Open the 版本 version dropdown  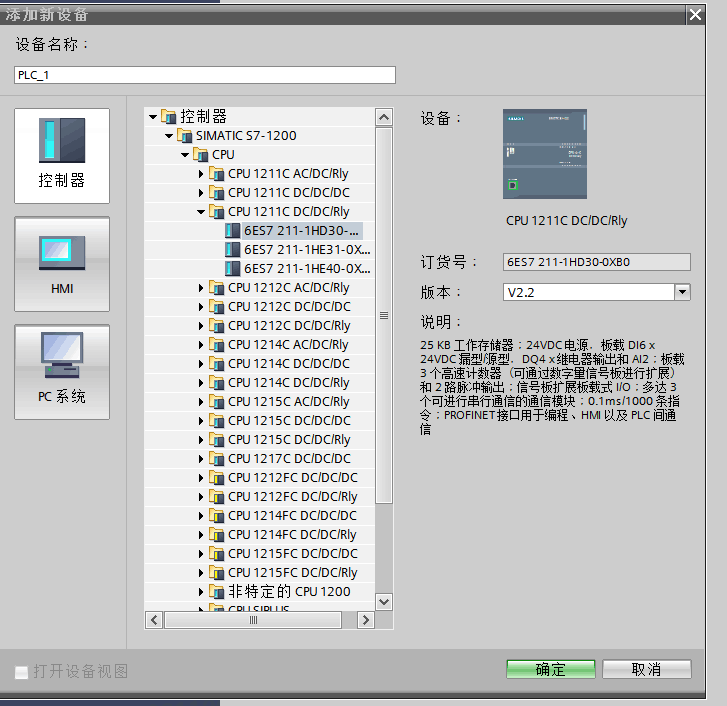click(682, 292)
